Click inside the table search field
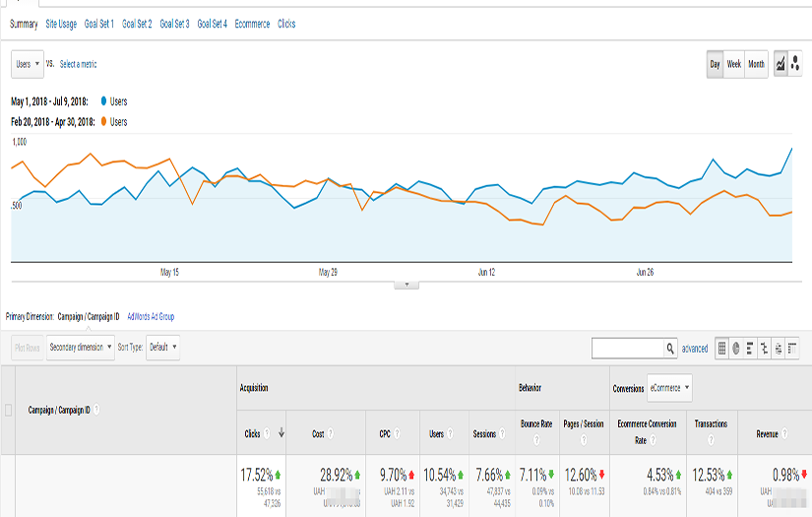 [627, 348]
